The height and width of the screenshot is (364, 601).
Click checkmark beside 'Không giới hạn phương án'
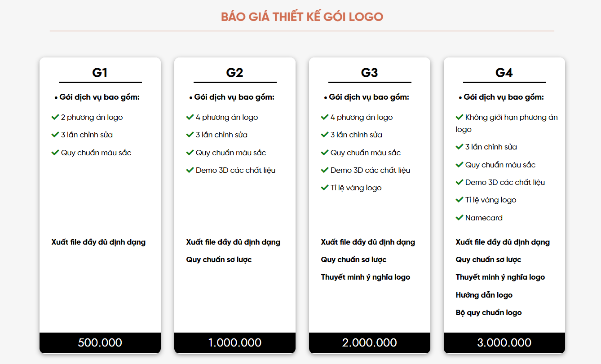click(460, 117)
